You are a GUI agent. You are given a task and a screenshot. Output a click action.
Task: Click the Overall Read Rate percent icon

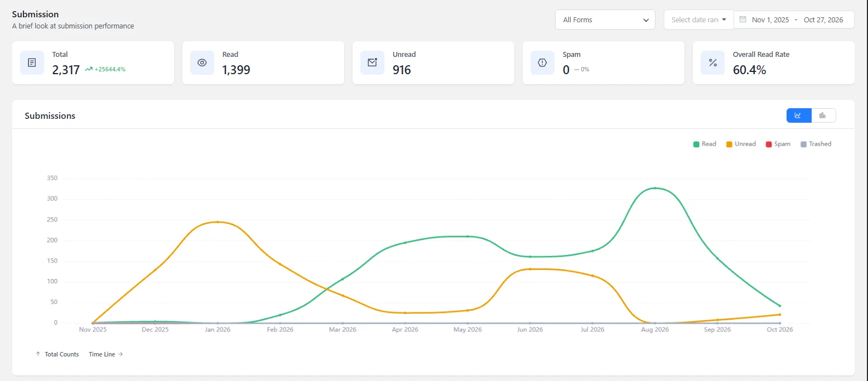pos(712,62)
